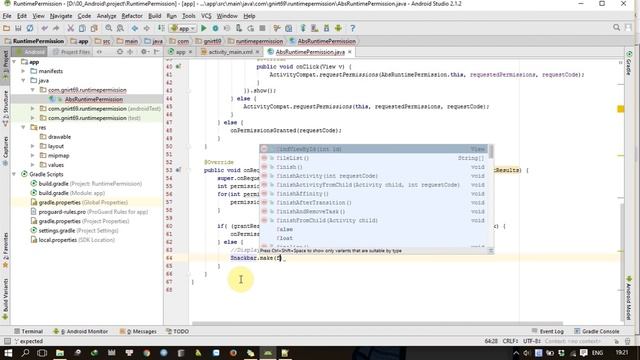
Task: Open the Messages tool window
Action: point(138,331)
